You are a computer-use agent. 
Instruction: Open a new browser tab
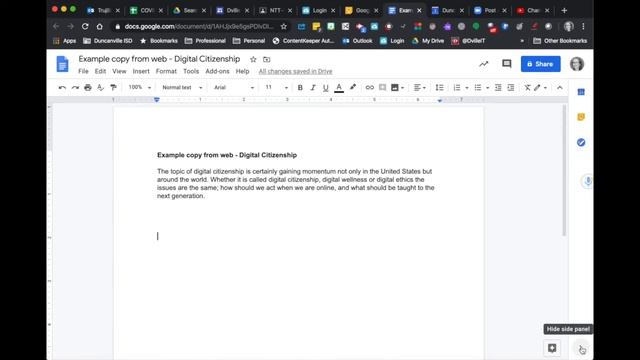[x=564, y=11]
